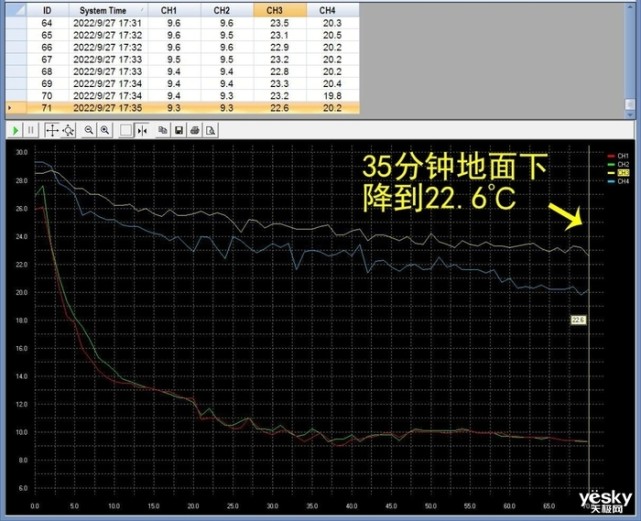Select row ID 69

[182, 83]
